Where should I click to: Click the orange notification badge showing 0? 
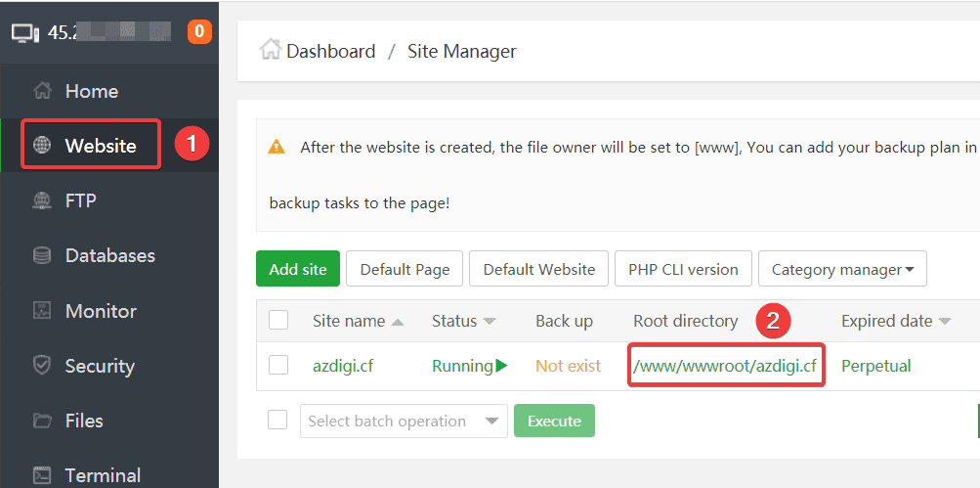pyautogui.click(x=199, y=31)
